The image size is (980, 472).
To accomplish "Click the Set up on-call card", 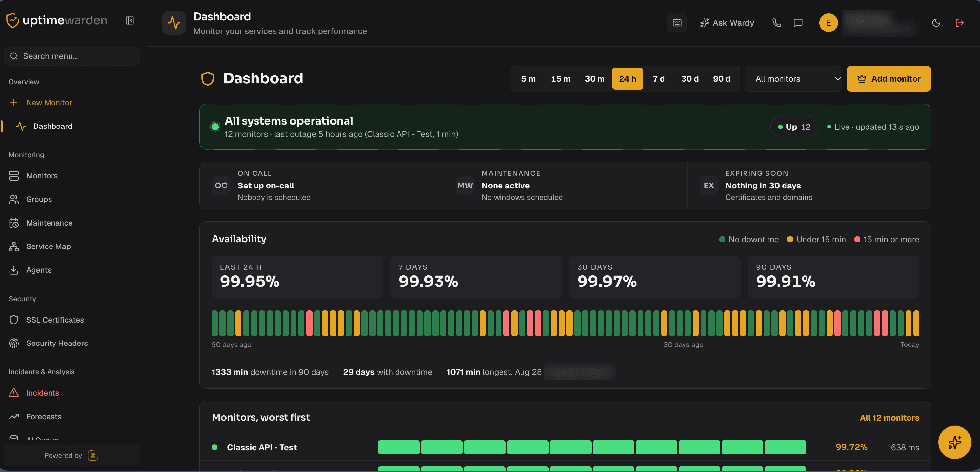I will (x=322, y=185).
